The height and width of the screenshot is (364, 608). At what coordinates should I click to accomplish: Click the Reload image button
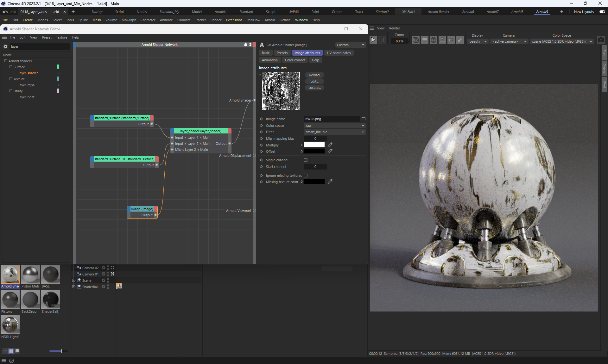[x=314, y=75]
